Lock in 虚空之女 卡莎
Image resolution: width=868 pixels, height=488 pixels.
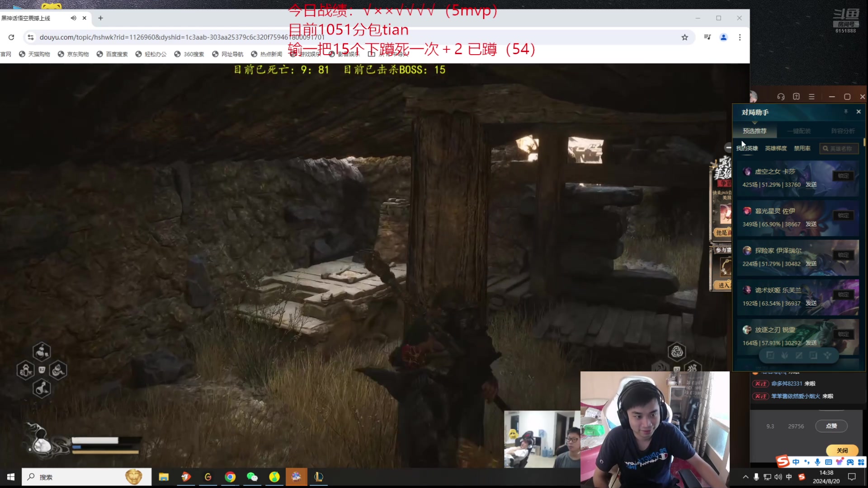[843, 176]
